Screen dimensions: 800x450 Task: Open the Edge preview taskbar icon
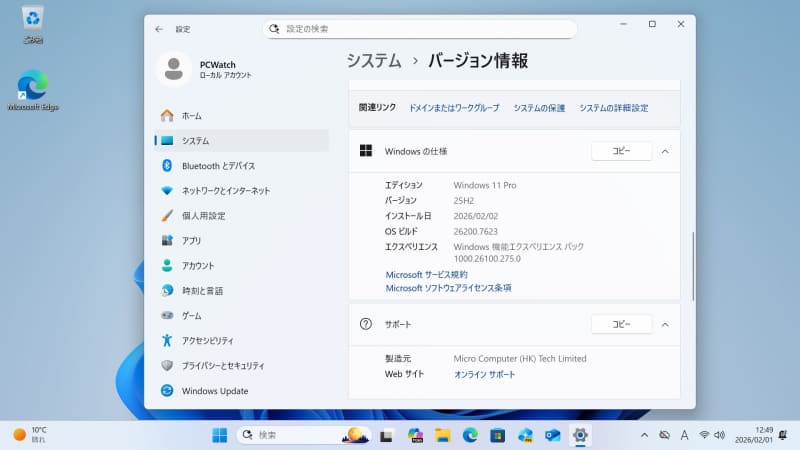[525, 435]
